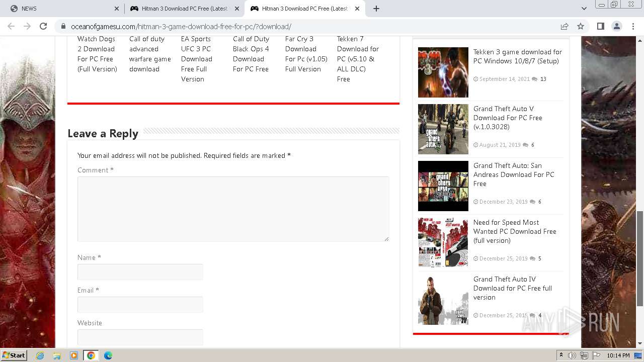Screen dimensions: 644x362
Task: Open EA Sports UFC 3 PC link
Action: point(197,59)
